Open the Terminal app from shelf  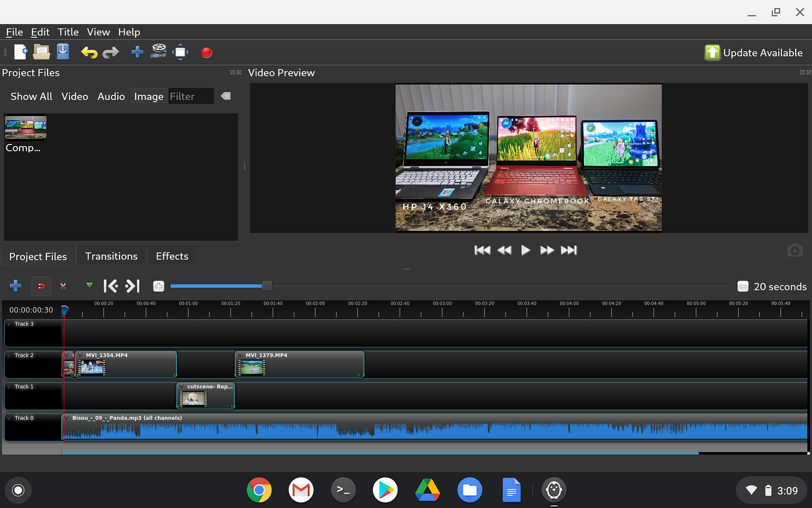click(x=343, y=491)
